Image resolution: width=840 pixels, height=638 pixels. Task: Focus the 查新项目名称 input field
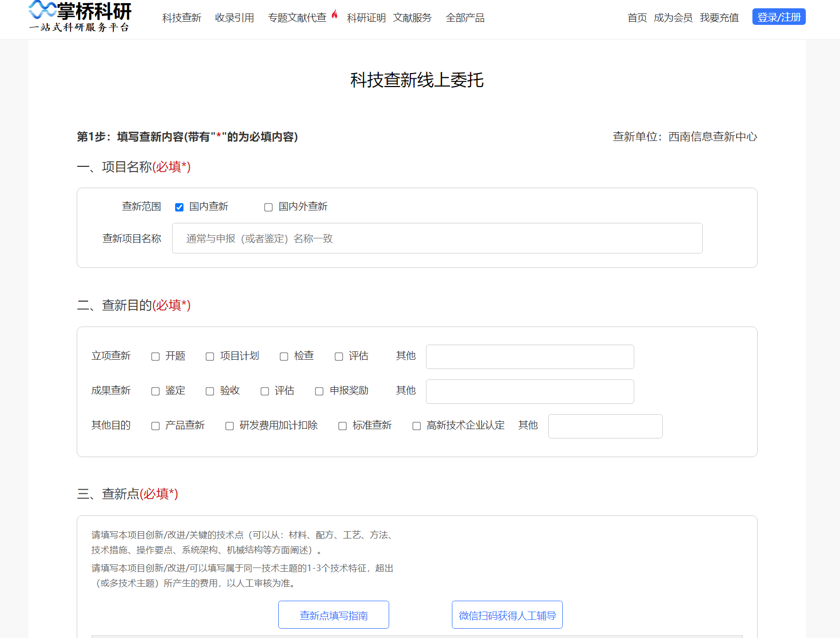(437, 238)
